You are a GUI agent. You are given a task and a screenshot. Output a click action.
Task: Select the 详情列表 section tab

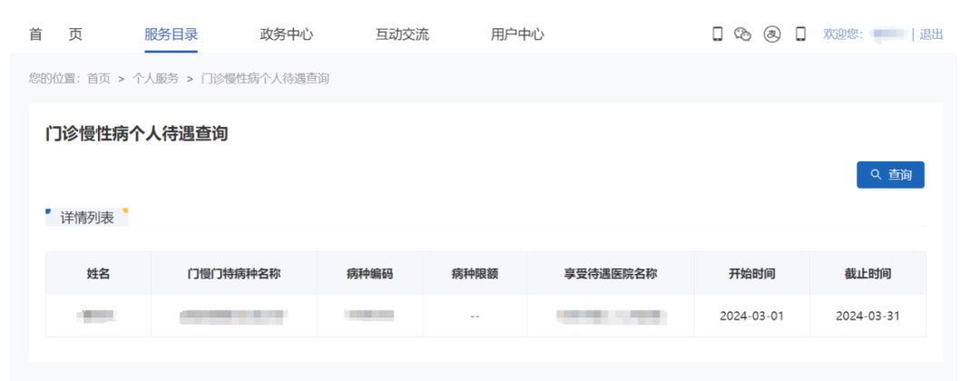pos(87,218)
